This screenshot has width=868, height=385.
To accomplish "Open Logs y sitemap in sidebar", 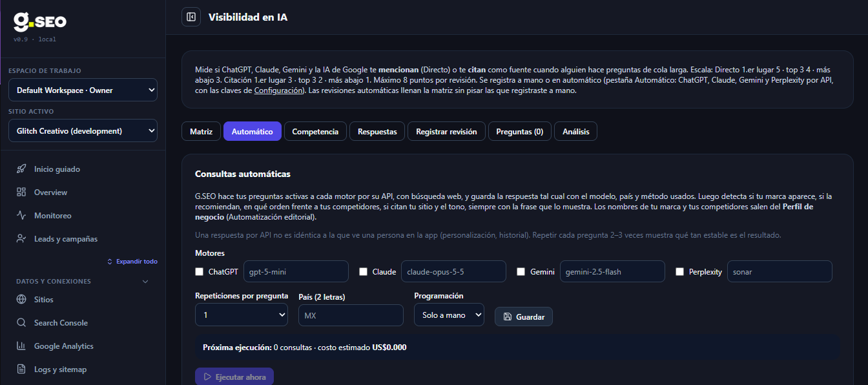I will click(83, 369).
